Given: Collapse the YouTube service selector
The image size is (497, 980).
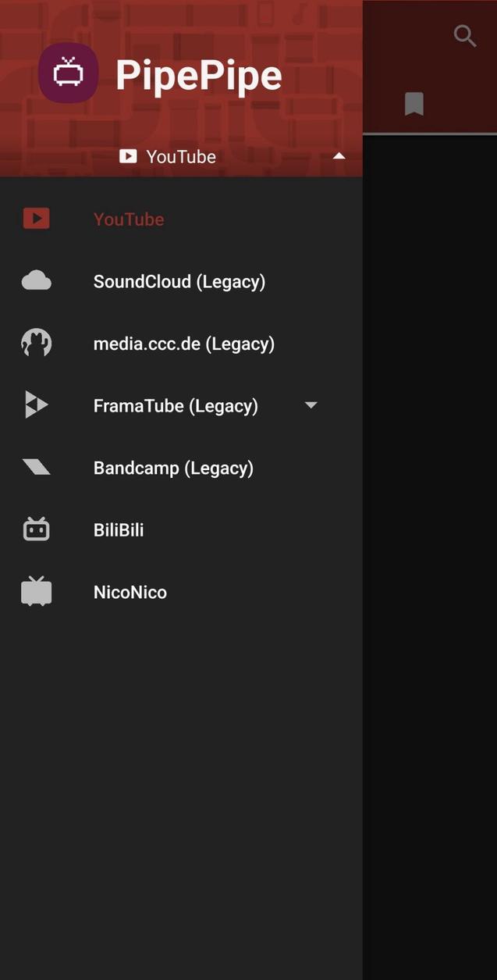Looking at the screenshot, I should tap(339, 155).
